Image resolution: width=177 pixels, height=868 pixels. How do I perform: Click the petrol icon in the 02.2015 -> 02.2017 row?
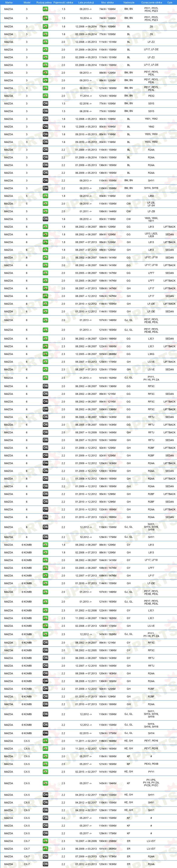45,772
